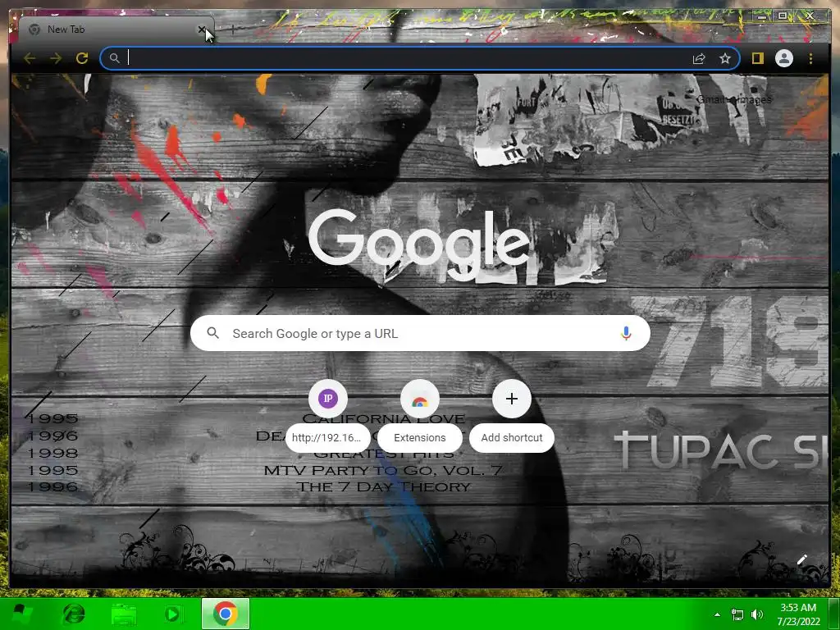840x630 pixels.
Task: Switch to Chrome in the taskbar
Action: [x=226, y=614]
